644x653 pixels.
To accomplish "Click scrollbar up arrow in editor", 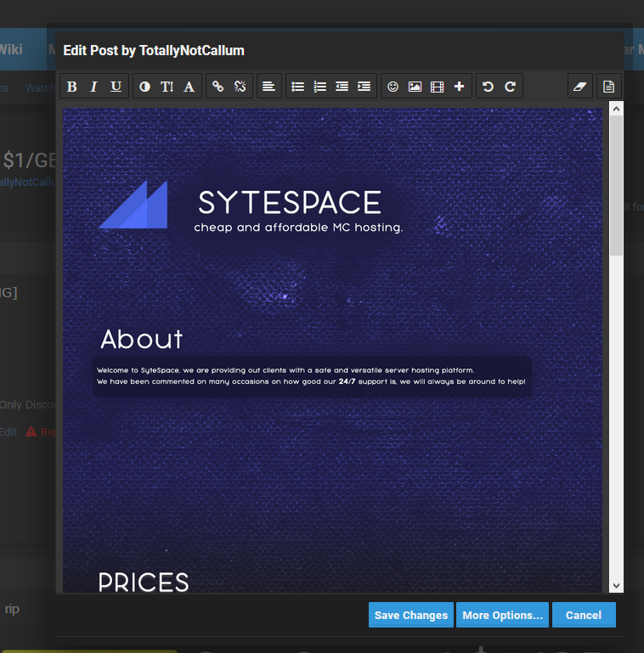I will [617, 109].
